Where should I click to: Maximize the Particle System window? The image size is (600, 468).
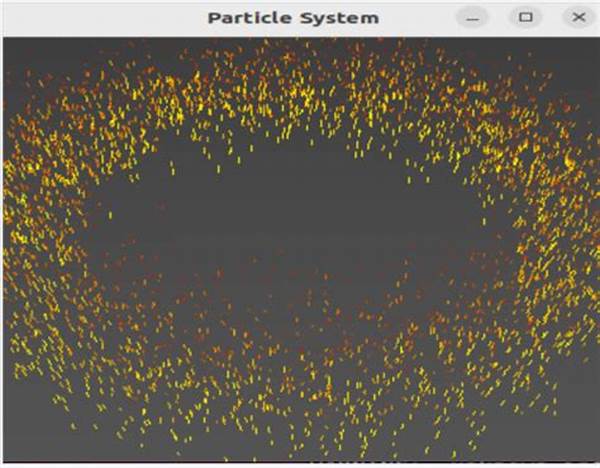tap(525, 18)
